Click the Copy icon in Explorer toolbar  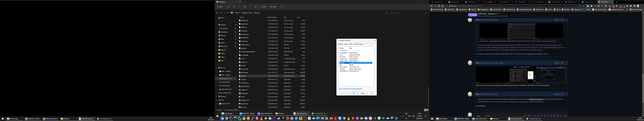[234, 7]
